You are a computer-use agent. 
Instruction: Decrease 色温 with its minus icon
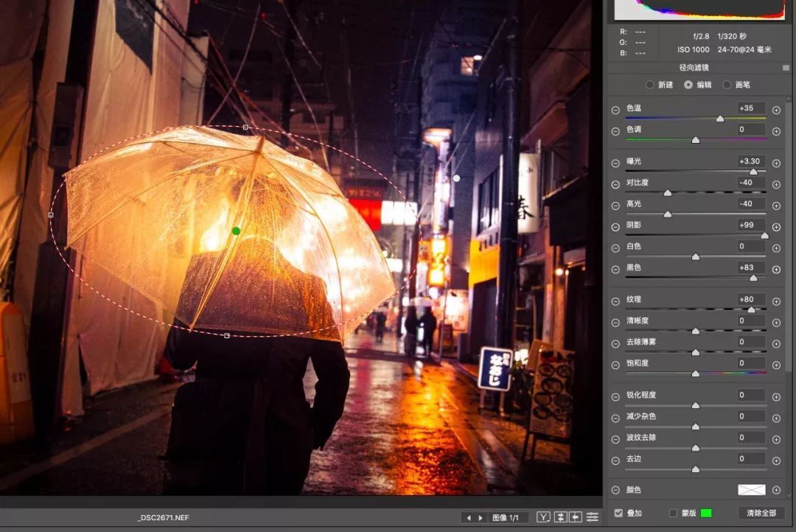(615, 110)
